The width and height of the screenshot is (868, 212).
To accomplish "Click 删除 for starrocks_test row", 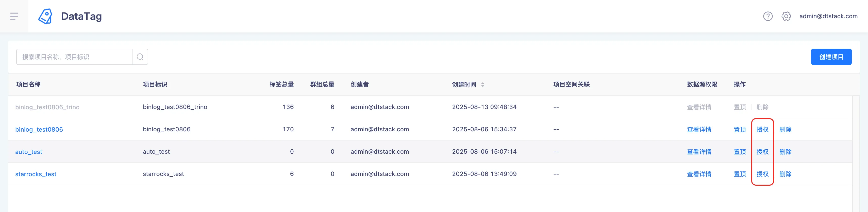I will [x=785, y=174].
